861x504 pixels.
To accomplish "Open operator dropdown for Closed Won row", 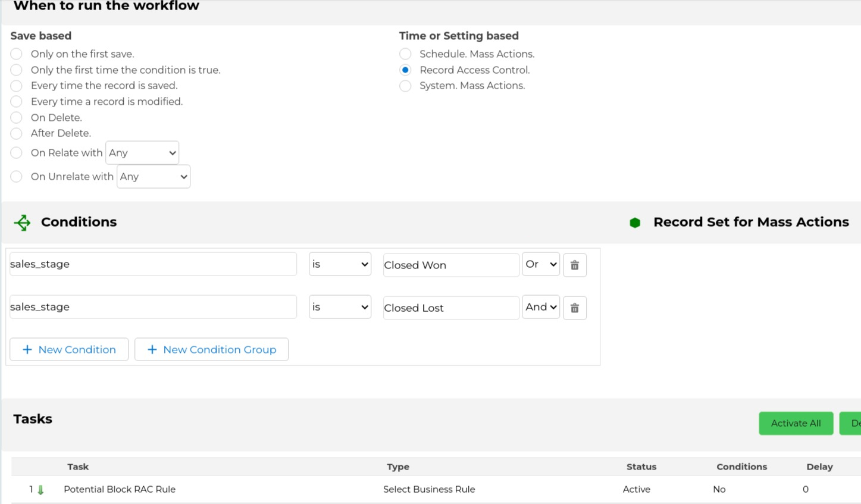I will (340, 264).
